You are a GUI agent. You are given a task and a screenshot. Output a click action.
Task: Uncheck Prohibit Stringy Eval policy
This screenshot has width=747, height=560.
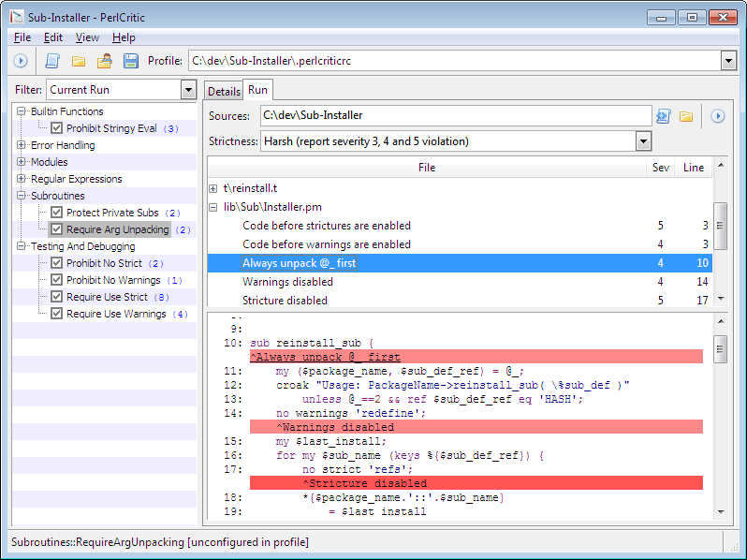pyautogui.click(x=57, y=128)
